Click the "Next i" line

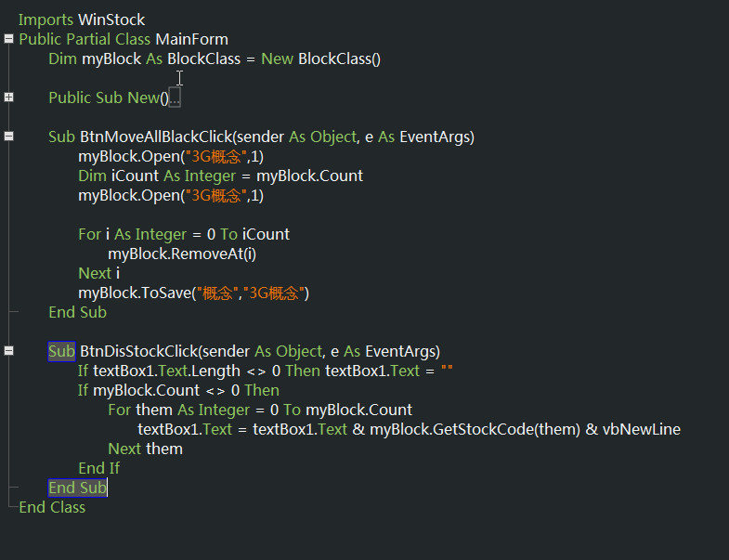(99, 273)
